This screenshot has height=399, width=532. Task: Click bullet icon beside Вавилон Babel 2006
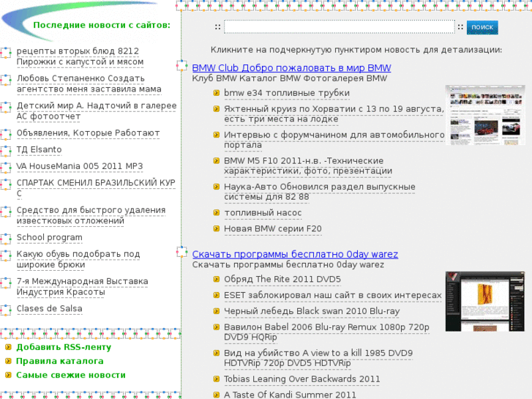click(x=217, y=327)
